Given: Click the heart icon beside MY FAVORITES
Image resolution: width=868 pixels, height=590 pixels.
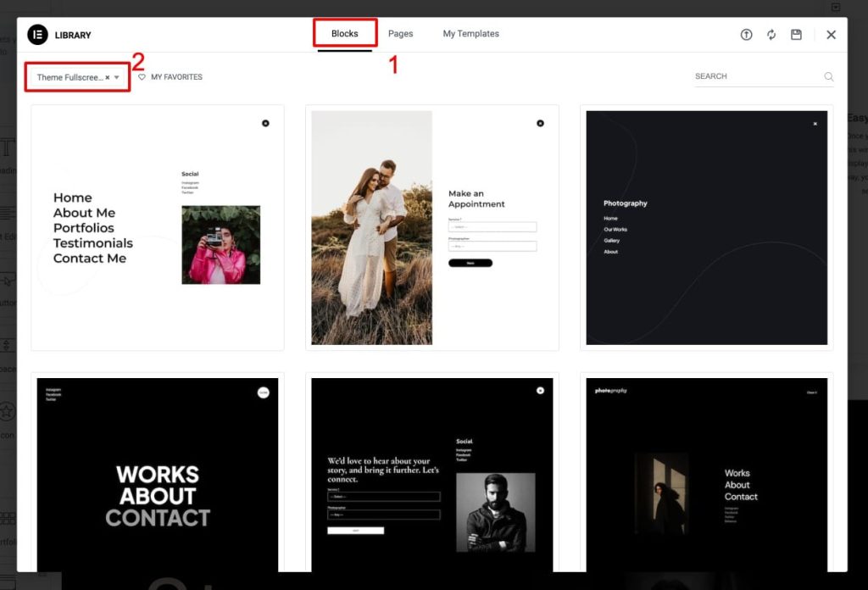Looking at the screenshot, I should (142, 76).
